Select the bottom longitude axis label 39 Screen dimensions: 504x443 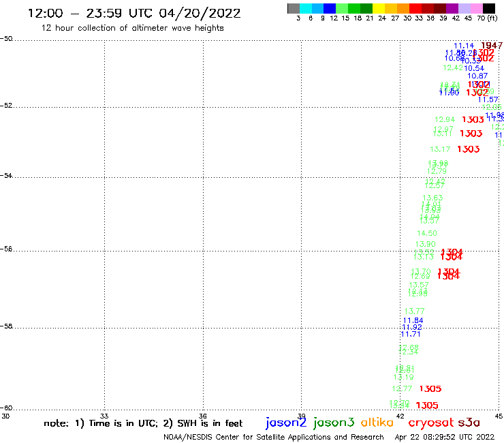pyautogui.click(x=302, y=416)
